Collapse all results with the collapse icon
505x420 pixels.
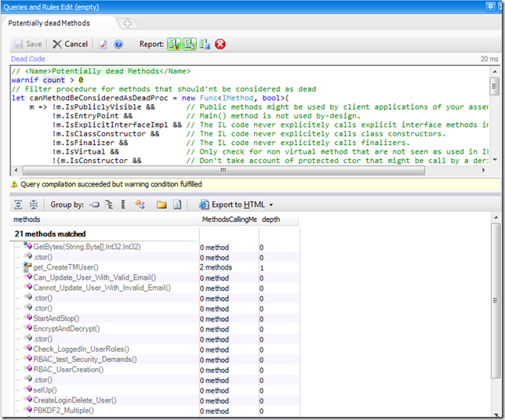[33, 205]
